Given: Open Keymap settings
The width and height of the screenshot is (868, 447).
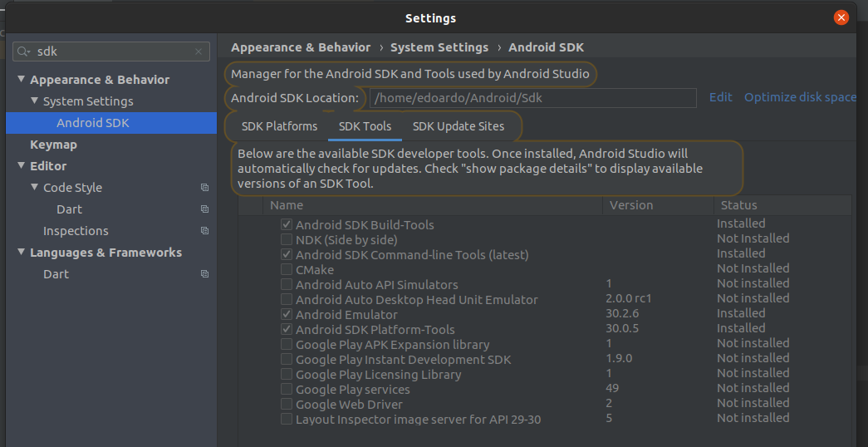Looking at the screenshot, I should 53,145.
